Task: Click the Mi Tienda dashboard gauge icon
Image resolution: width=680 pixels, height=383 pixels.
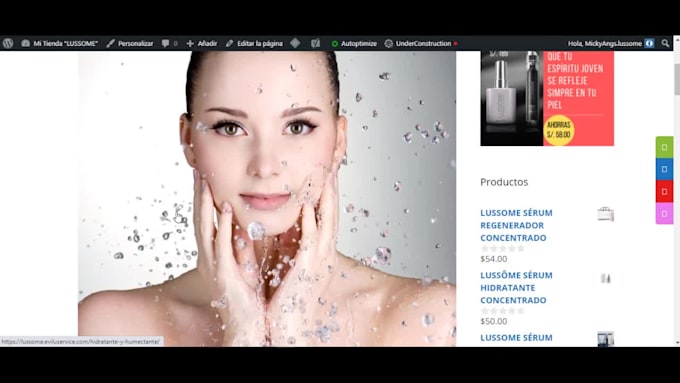Action: pyautogui.click(x=26, y=43)
